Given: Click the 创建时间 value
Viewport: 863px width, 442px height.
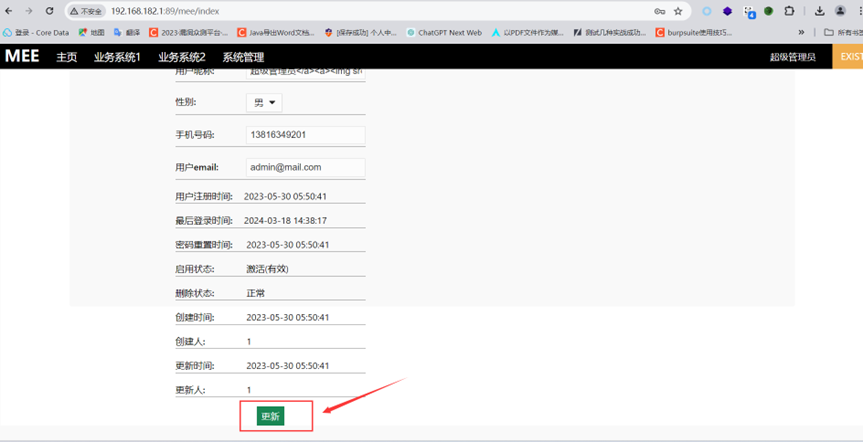Looking at the screenshot, I should [x=287, y=318].
